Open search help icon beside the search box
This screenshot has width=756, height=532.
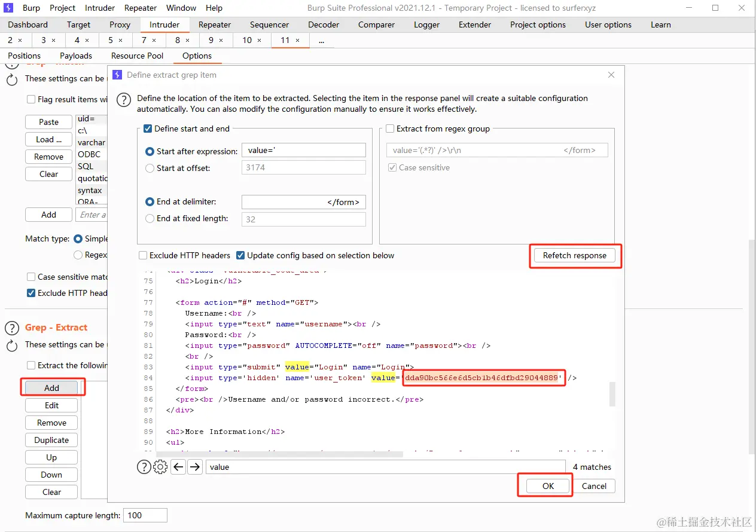pos(144,467)
